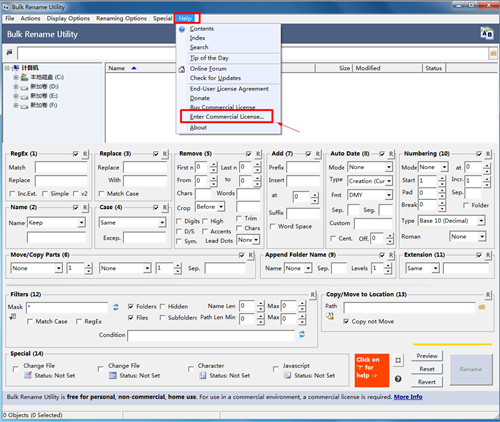Choose Enter Commercial License from Help menu
This screenshot has height=422, width=500.
pyautogui.click(x=227, y=117)
